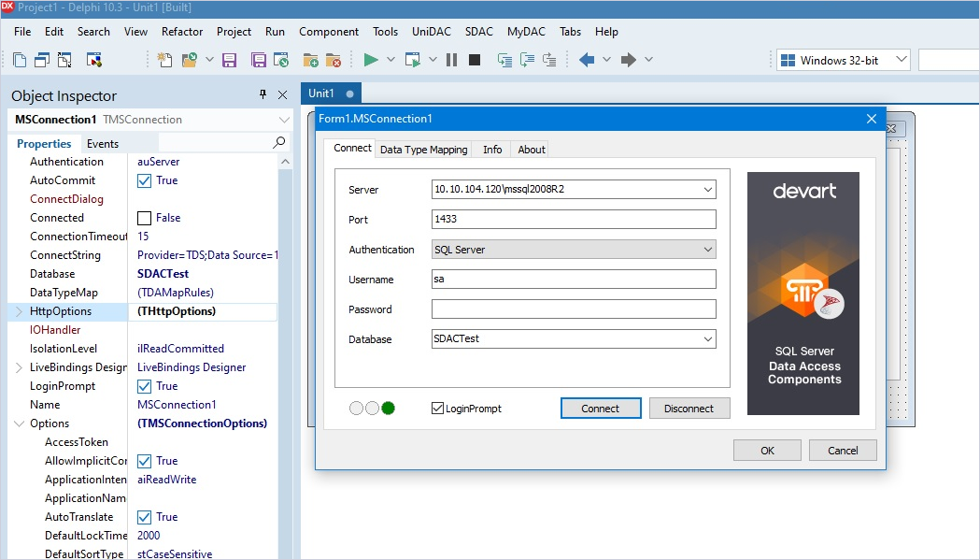The width and height of the screenshot is (980, 560).
Task: Toggle the Connected property checkbox
Action: pos(145,219)
